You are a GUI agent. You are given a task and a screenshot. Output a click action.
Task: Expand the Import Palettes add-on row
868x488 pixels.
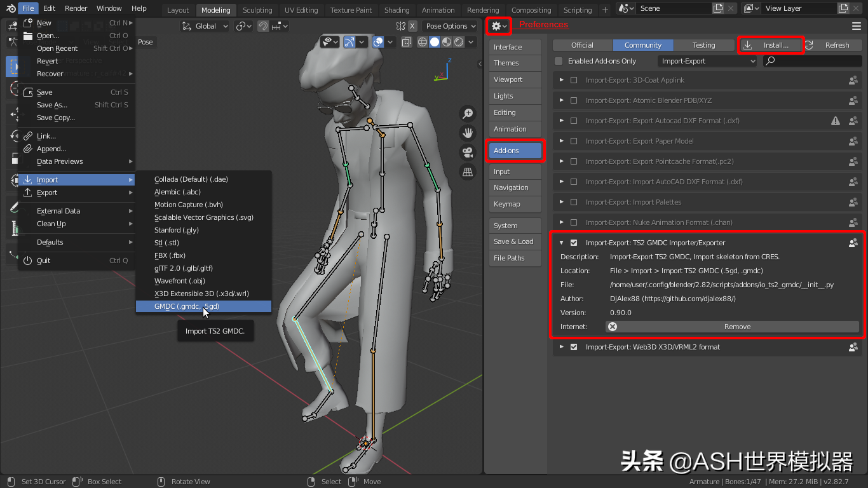(x=562, y=202)
